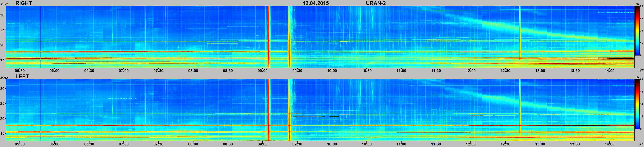Click the 12:30 time tick under LEFT panel

[506, 144]
